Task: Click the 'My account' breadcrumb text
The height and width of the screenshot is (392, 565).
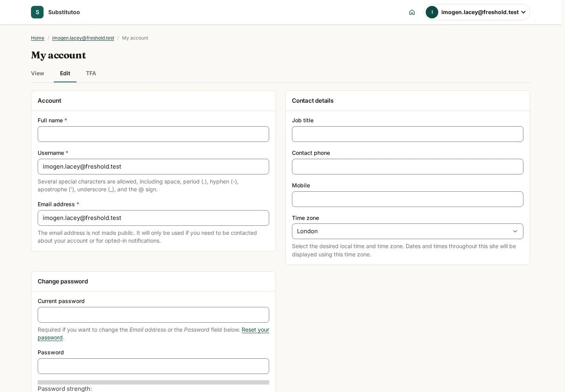Action: click(x=135, y=38)
